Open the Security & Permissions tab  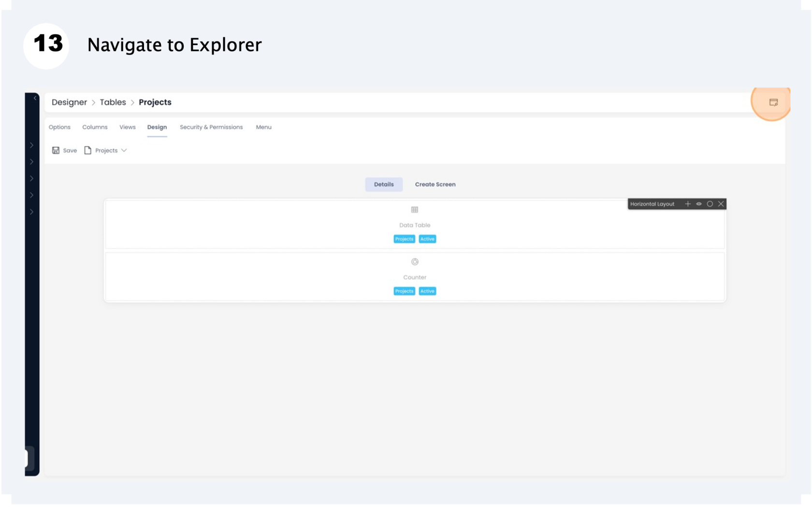tap(211, 127)
